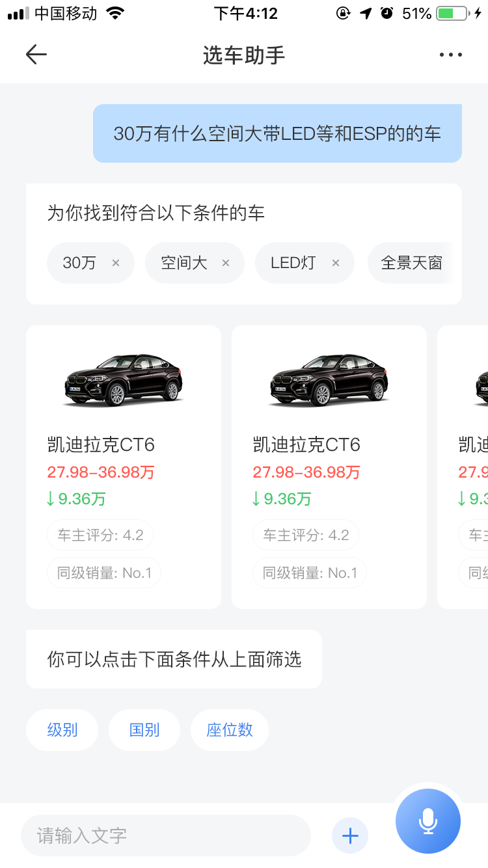Screen dimensions: 488x868
Task: Open the first car's thumbnail image
Action: point(124,380)
